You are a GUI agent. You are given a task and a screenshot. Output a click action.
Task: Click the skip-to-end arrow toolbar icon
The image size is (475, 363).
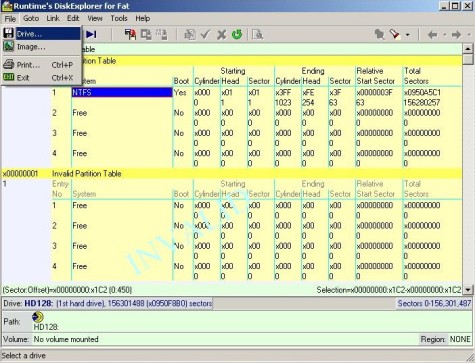pyautogui.click(x=91, y=34)
